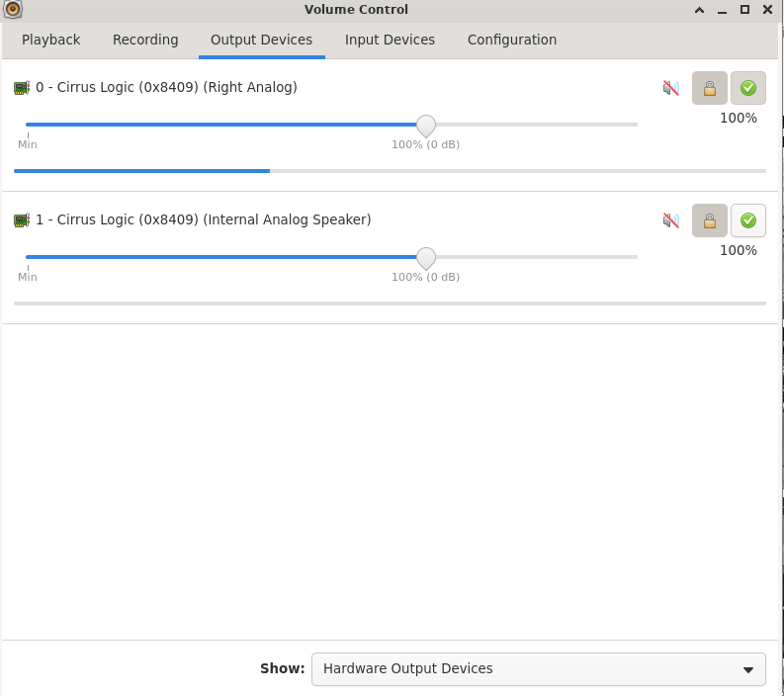This screenshot has width=784, height=696.
Task: Click the '1 - Cirrus Logic (0x8409) (Internal Analog Speaker)' label
Action: coord(204,220)
